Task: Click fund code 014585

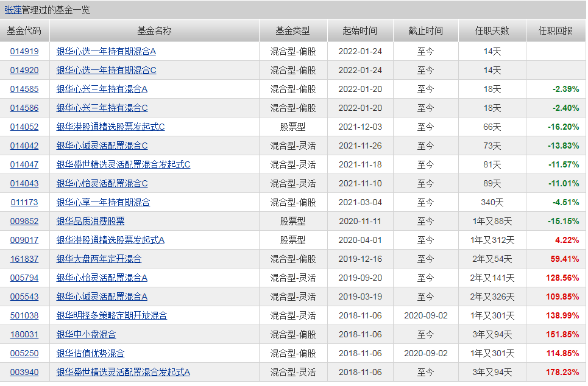Action: [x=24, y=89]
